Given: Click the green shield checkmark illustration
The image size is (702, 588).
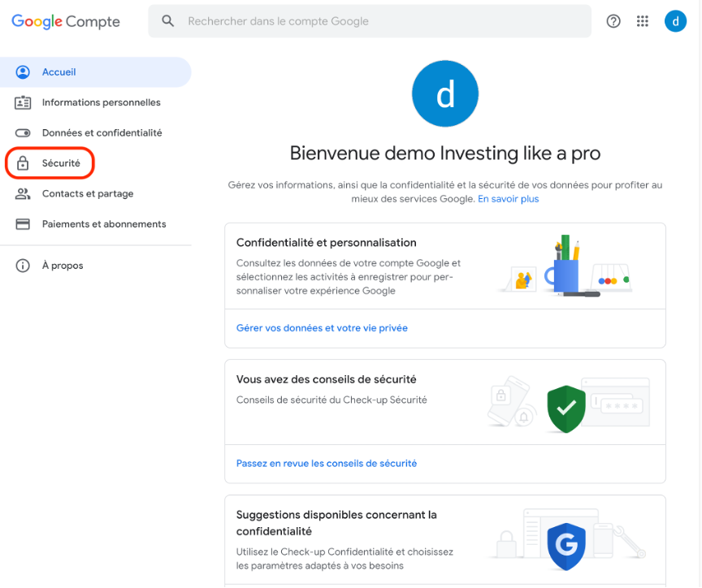Looking at the screenshot, I should click(x=566, y=409).
